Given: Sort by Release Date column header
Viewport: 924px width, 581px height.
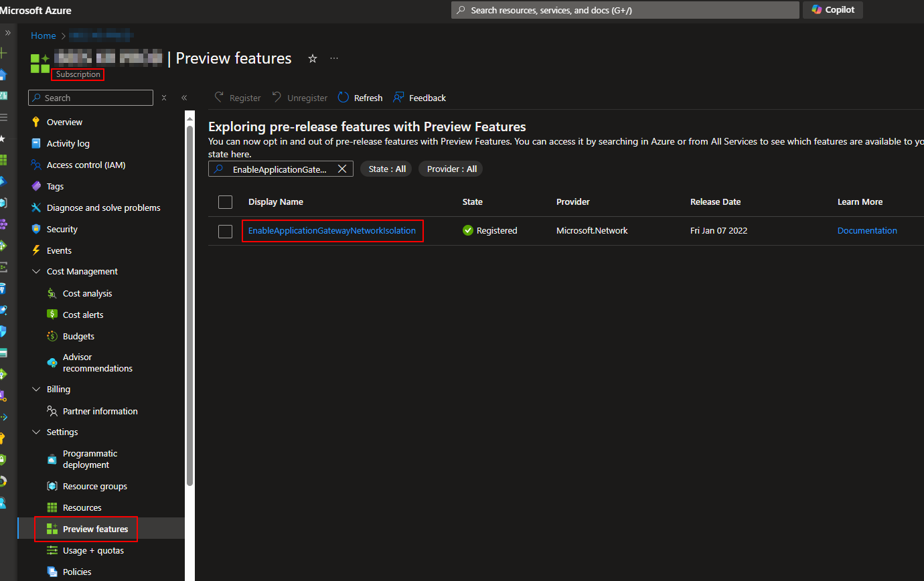Looking at the screenshot, I should (716, 202).
